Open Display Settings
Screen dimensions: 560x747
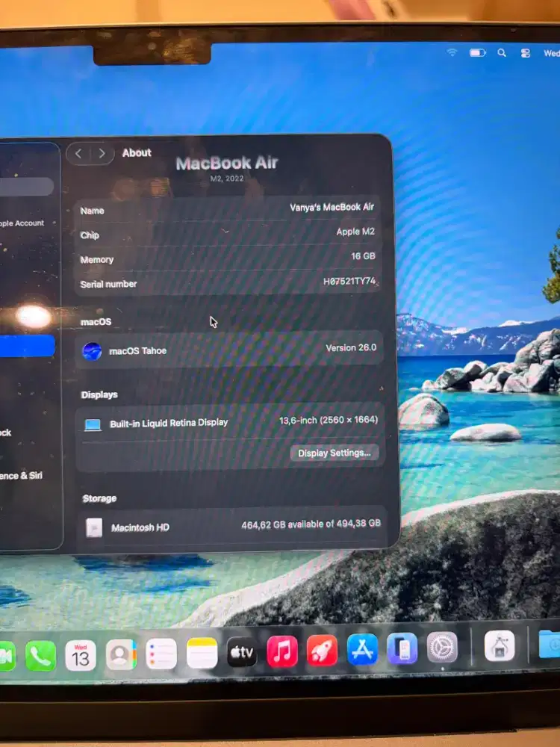335,453
